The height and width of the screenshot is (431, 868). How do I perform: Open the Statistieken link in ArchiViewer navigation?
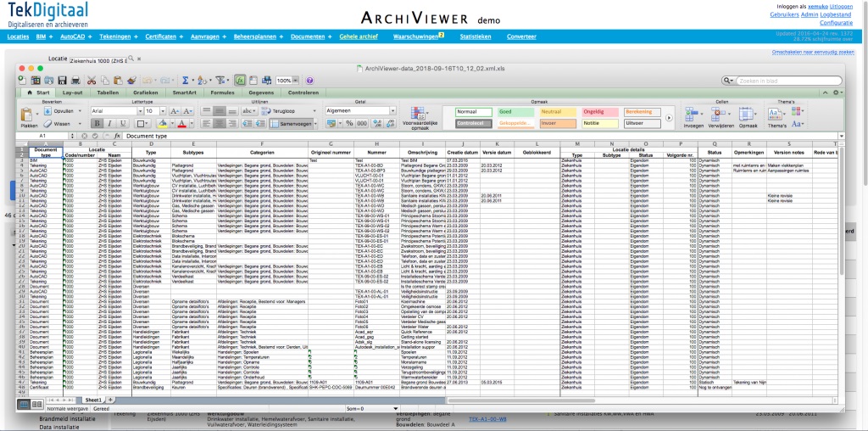click(476, 36)
